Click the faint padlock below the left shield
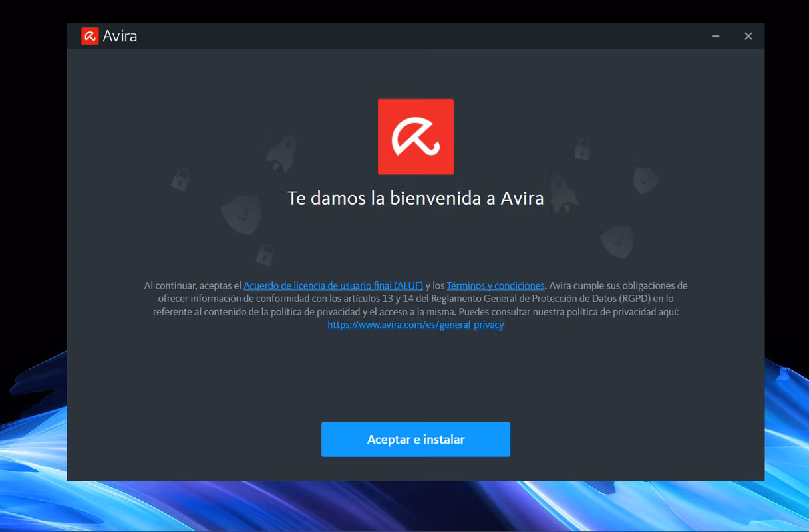The height and width of the screenshot is (532, 809). [265, 254]
